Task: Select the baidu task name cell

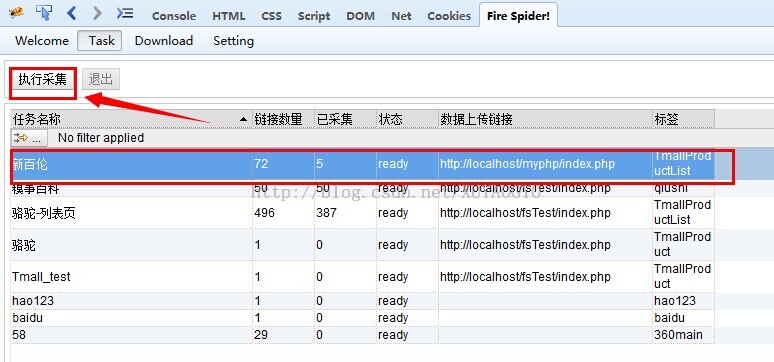Action: pyautogui.click(x=131, y=318)
